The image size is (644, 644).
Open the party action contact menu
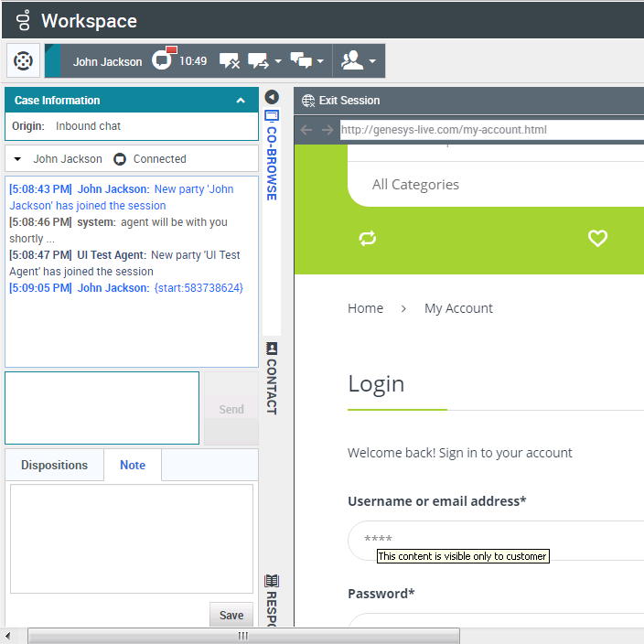click(359, 61)
